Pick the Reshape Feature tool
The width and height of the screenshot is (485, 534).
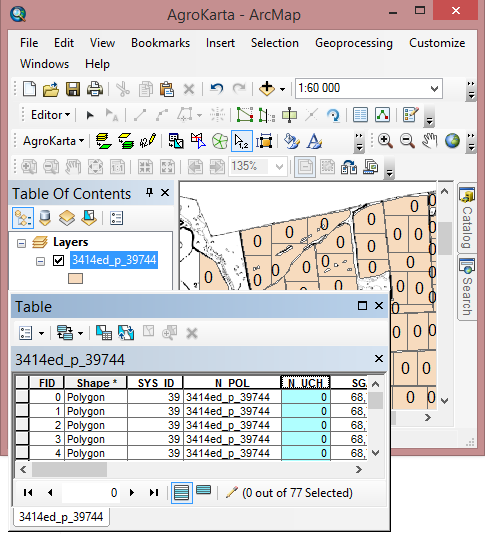pos(266,115)
